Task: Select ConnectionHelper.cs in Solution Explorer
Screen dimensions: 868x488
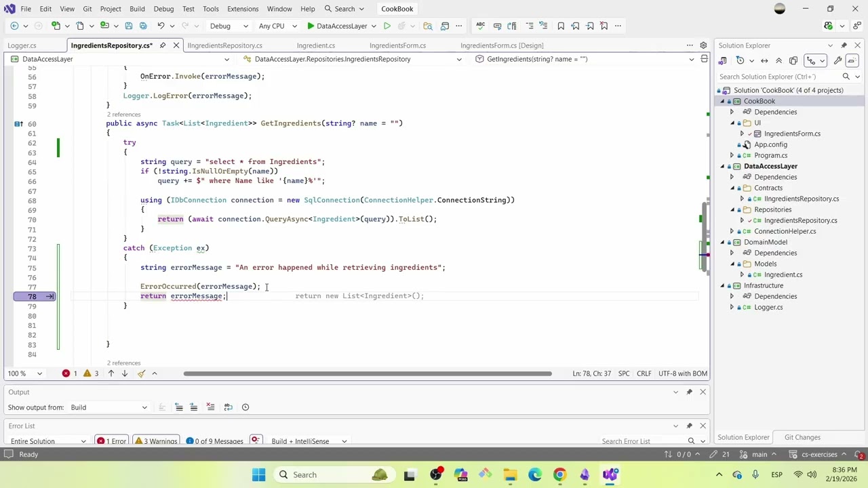Action: click(785, 231)
